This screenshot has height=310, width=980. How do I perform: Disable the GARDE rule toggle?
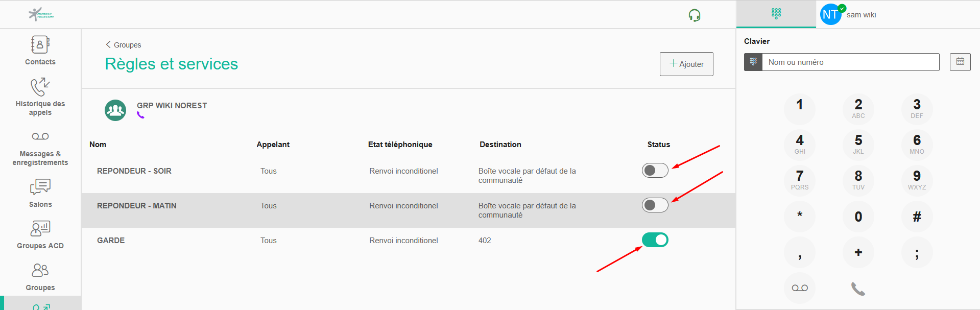click(655, 240)
